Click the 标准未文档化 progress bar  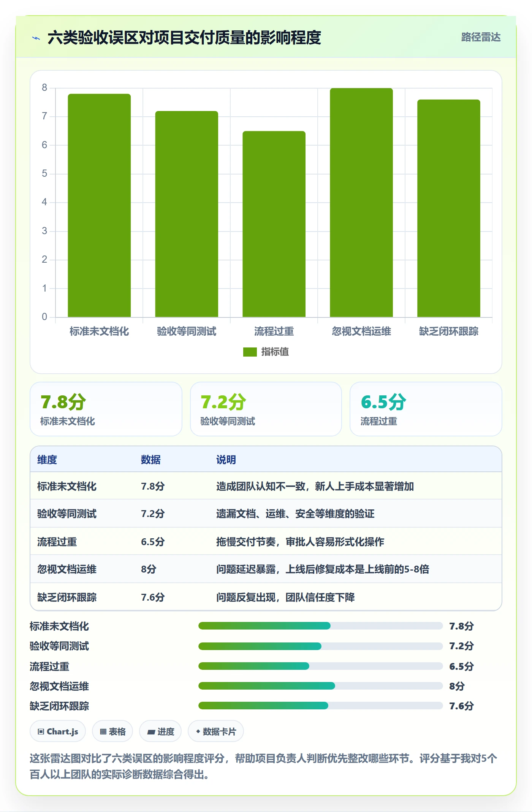tap(321, 626)
